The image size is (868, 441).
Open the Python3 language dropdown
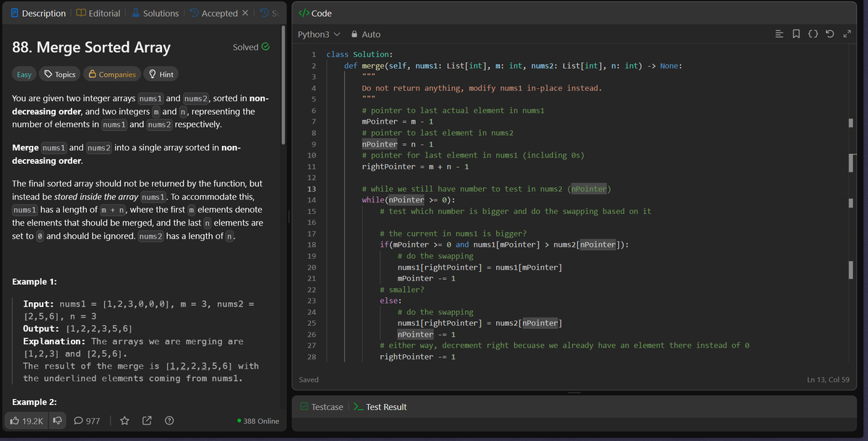click(x=319, y=34)
